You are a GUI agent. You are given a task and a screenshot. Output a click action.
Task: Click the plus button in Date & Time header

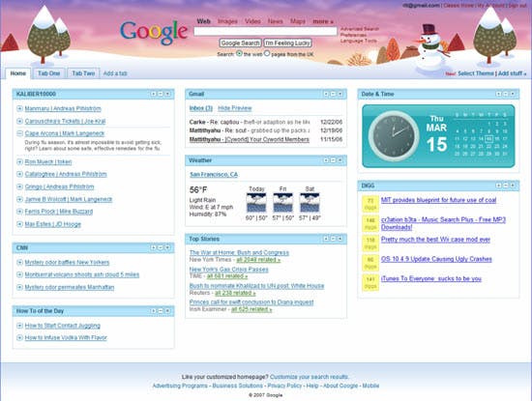(x=498, y=94)
